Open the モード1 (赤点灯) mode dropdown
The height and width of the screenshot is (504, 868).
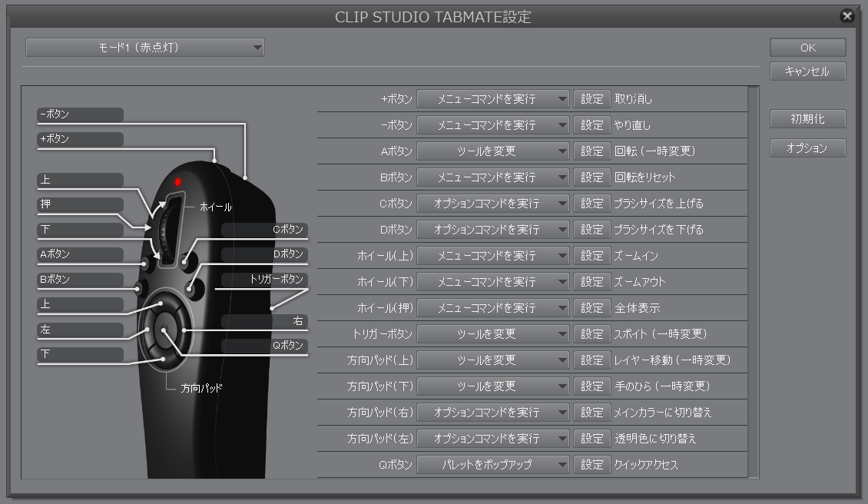click(x=145, y=48)
